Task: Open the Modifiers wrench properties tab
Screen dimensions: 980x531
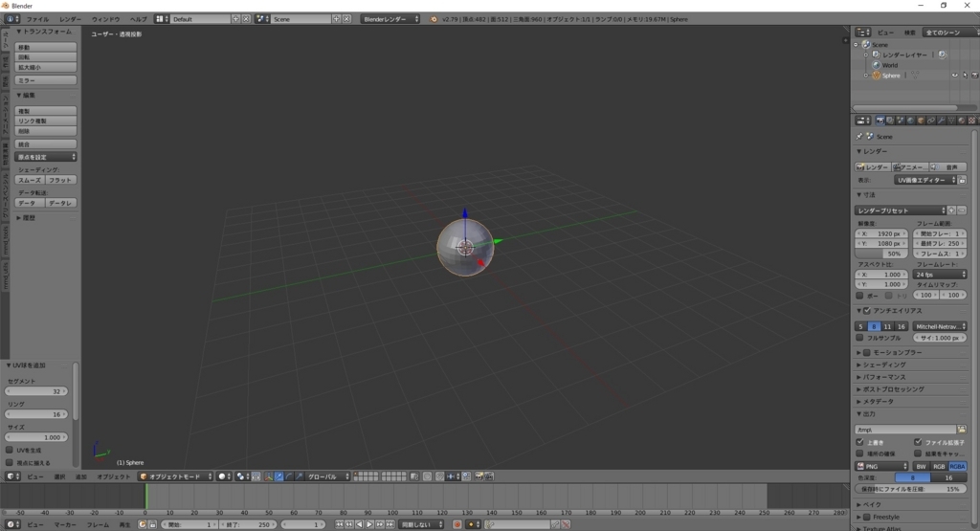Action: pyautogui.click(x=942, y=120)
